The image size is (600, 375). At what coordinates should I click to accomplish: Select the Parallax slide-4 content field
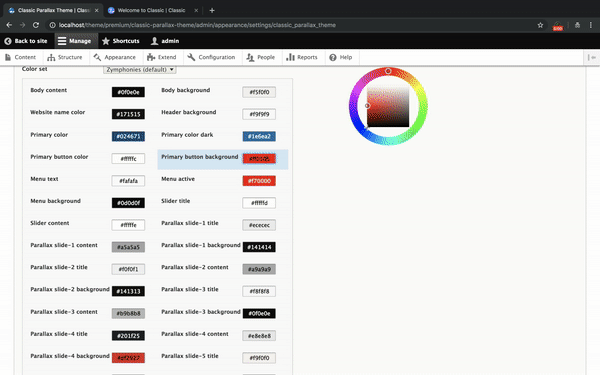pyautogui.click(x=259, y=336)
